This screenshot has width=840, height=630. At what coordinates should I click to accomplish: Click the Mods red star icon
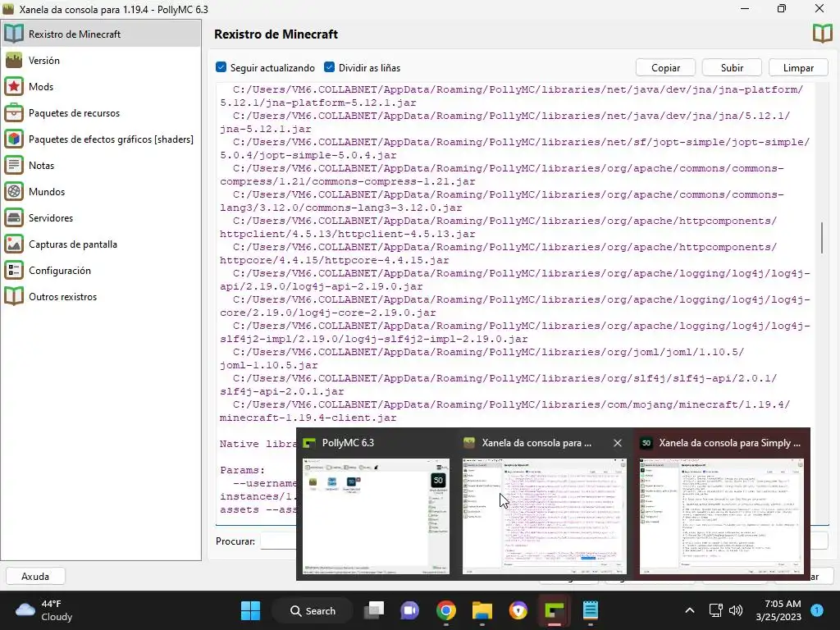pyautogui.click(x=14, y=86)
